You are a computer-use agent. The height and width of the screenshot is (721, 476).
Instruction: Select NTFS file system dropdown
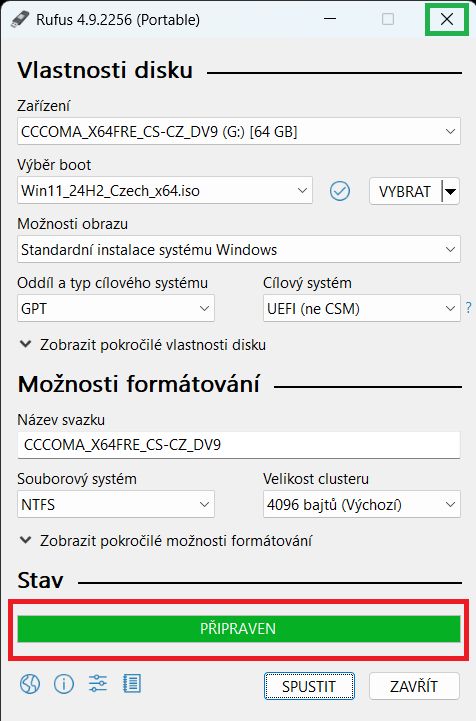(116, 504)
